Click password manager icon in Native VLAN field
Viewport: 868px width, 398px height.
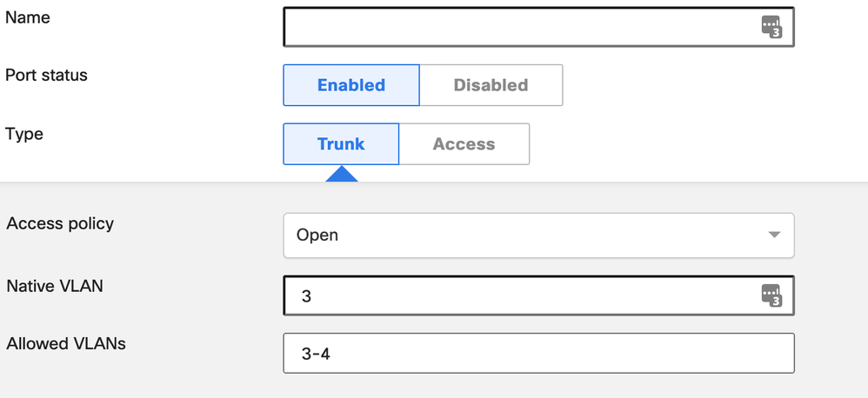(x=771, y=295)
